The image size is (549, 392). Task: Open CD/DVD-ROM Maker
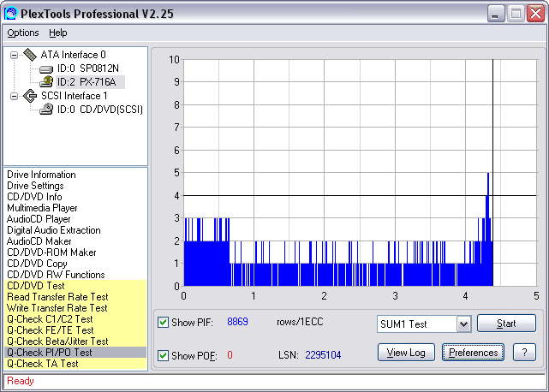click(x=51, y=252)
